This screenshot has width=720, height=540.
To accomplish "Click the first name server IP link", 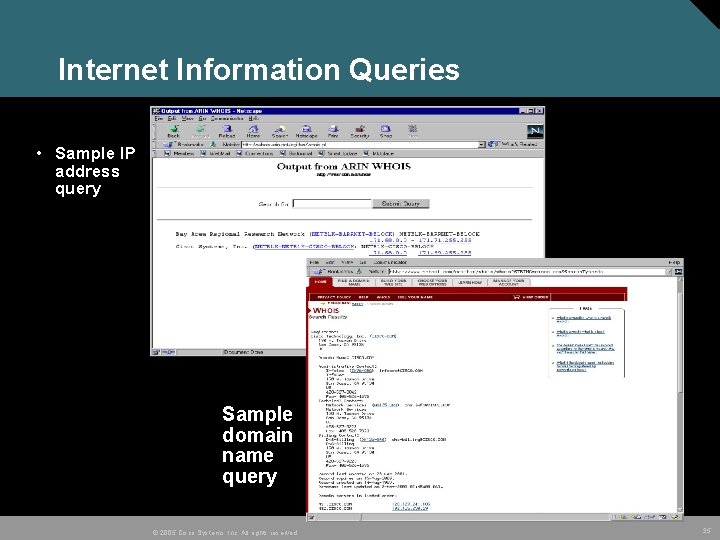I will [x=411, y=504].
